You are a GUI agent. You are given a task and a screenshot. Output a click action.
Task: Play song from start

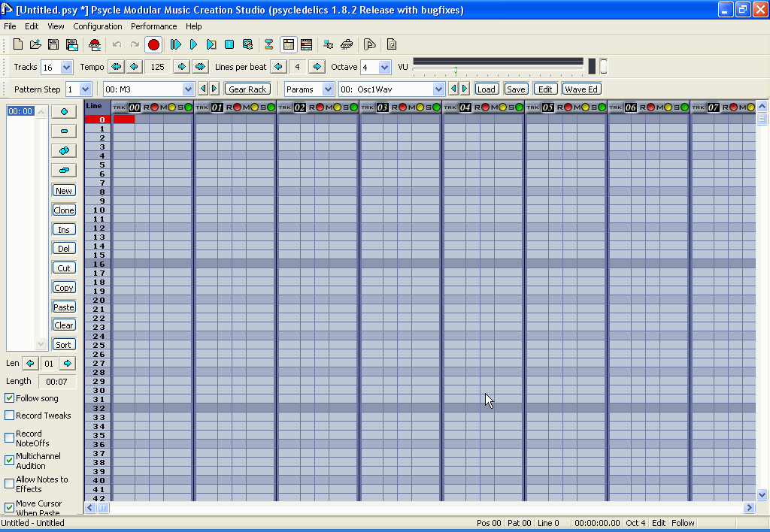click(175, 44)
